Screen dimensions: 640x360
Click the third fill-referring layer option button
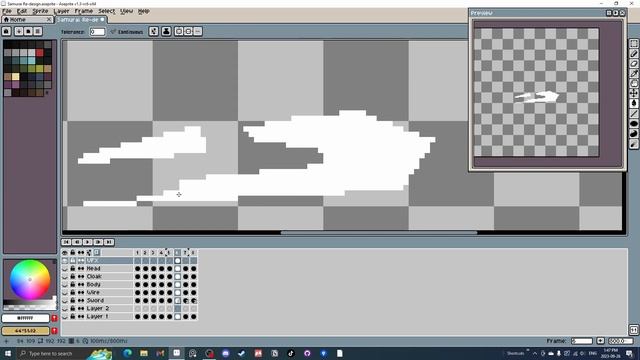tap(198, 31)
